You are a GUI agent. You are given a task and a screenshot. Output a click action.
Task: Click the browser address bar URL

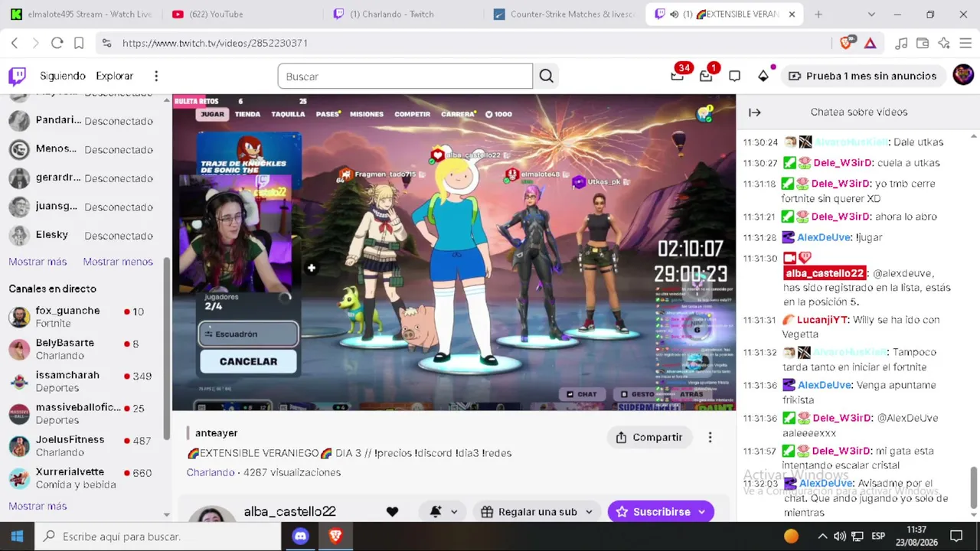[215, 43]
